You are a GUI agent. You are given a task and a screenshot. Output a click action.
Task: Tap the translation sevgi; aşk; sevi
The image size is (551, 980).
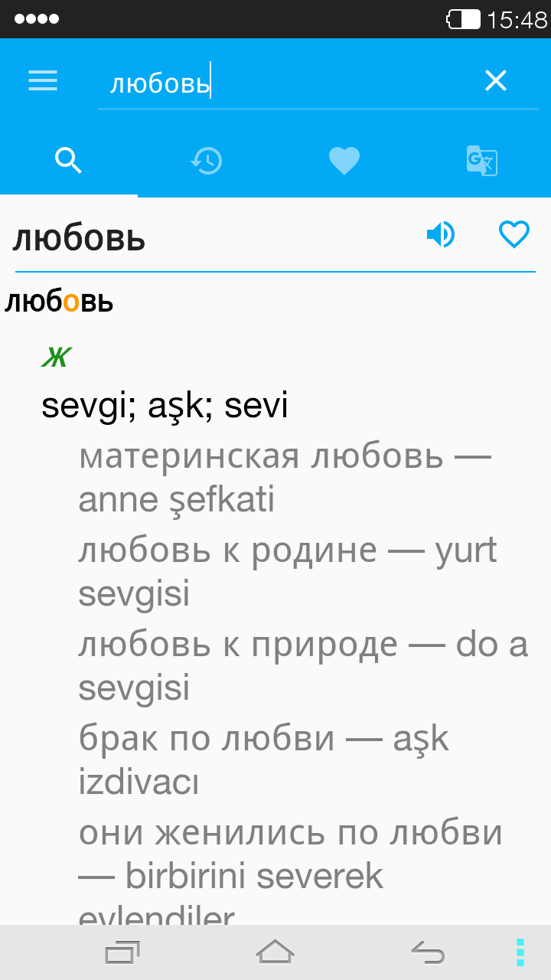tap(165, 406)
